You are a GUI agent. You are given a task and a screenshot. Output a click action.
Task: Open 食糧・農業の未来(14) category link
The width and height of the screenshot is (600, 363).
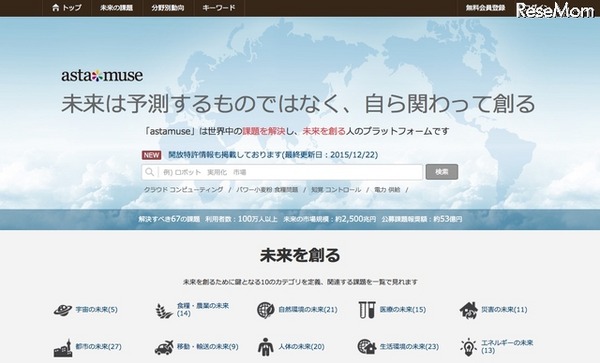(x=203, y=309)
